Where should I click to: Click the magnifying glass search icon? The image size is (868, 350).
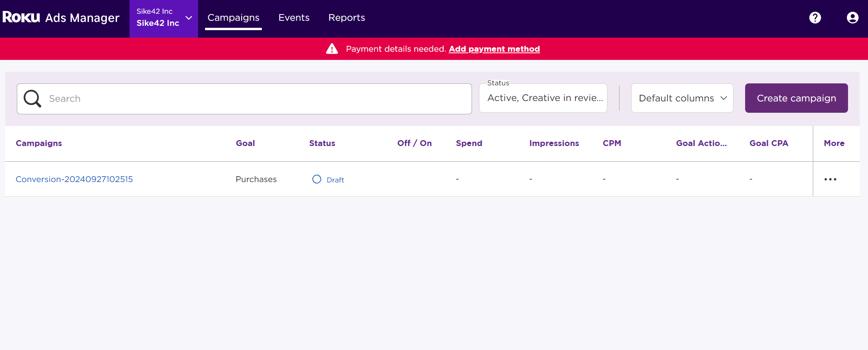(32, 99)
